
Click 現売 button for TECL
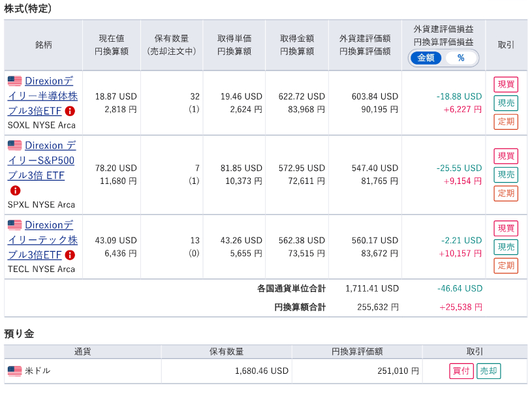506,247
